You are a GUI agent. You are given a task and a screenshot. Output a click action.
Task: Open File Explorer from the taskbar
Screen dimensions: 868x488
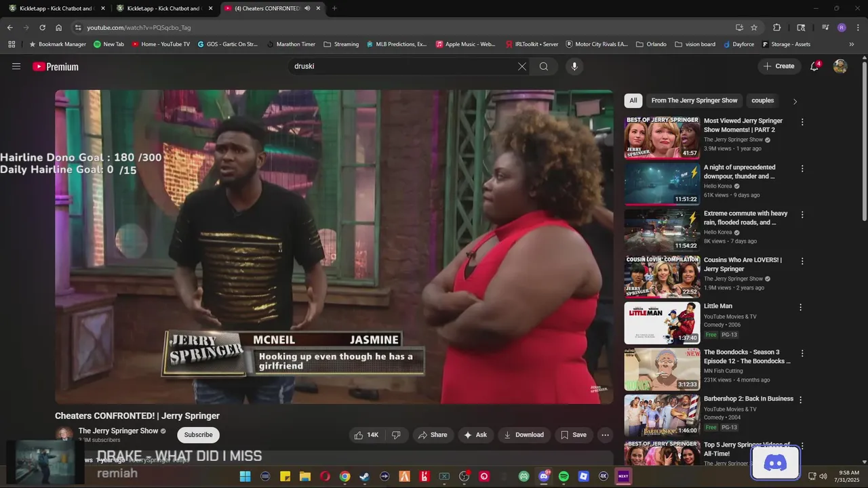pyautogui.click(x=305, y=476)
